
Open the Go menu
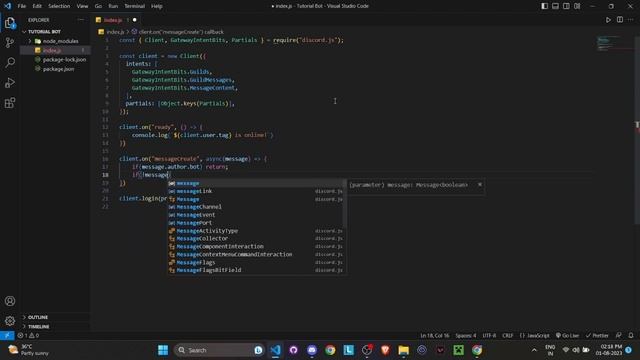pos(98,6)
